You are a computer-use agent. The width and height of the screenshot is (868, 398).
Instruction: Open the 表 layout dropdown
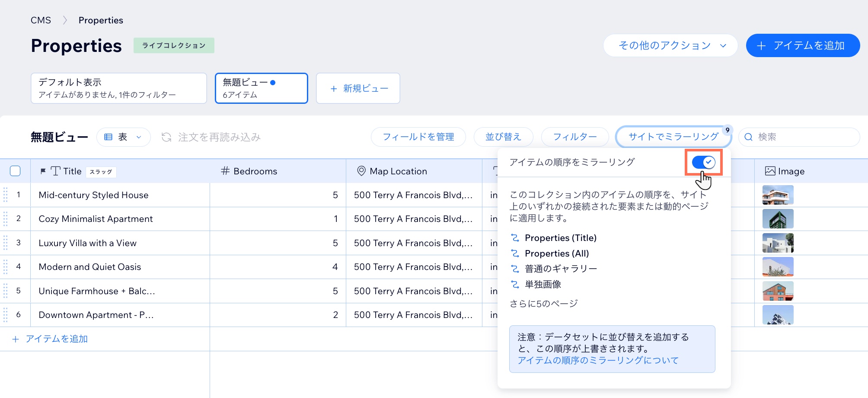(x=123, y=137)
